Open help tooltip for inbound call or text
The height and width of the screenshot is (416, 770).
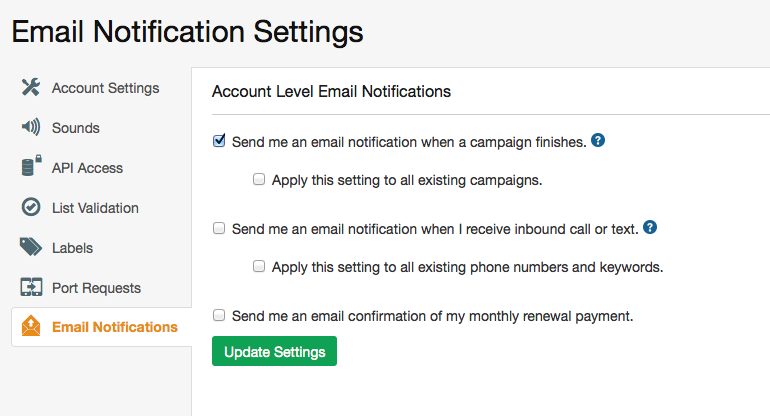(x=650, y=228)
